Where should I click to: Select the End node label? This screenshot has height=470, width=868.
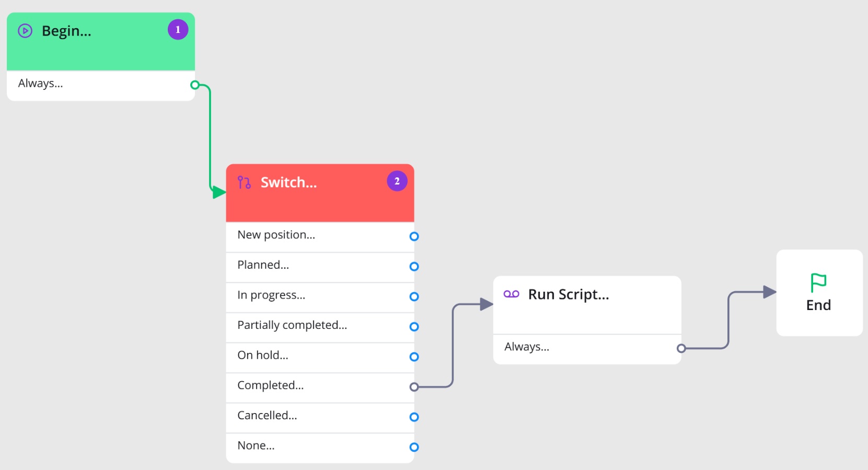[818, 305]
